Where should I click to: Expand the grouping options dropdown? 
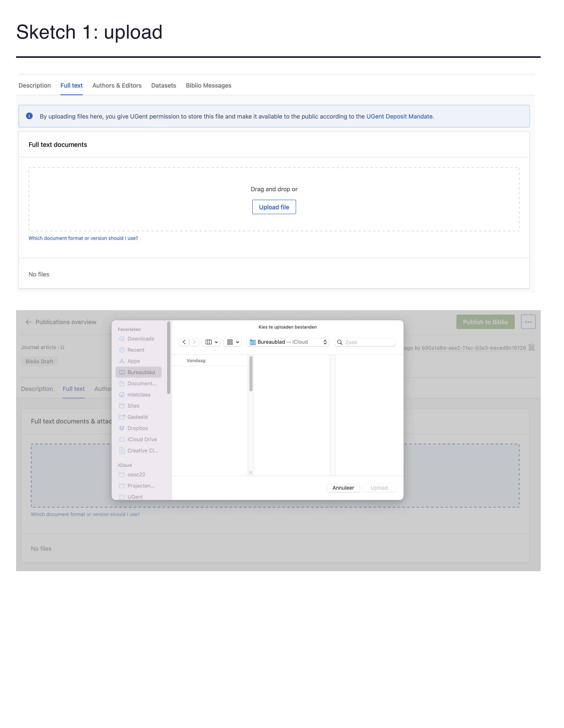click(232, 342)
